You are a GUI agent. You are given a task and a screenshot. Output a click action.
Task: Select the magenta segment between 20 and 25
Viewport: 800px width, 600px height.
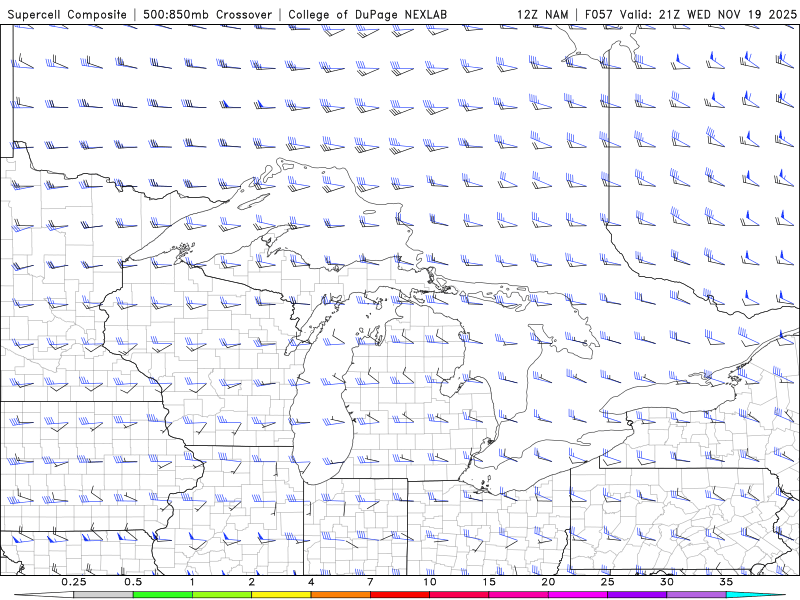click(578, 595)
